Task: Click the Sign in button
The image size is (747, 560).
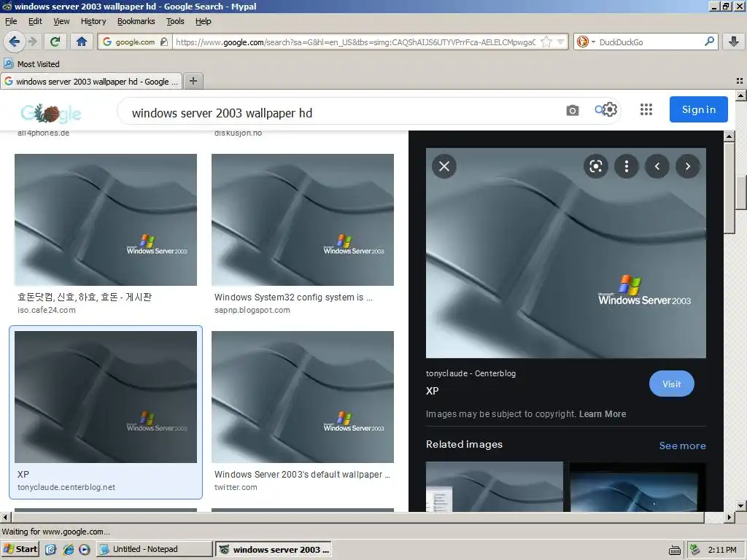Action: (698, 109)
